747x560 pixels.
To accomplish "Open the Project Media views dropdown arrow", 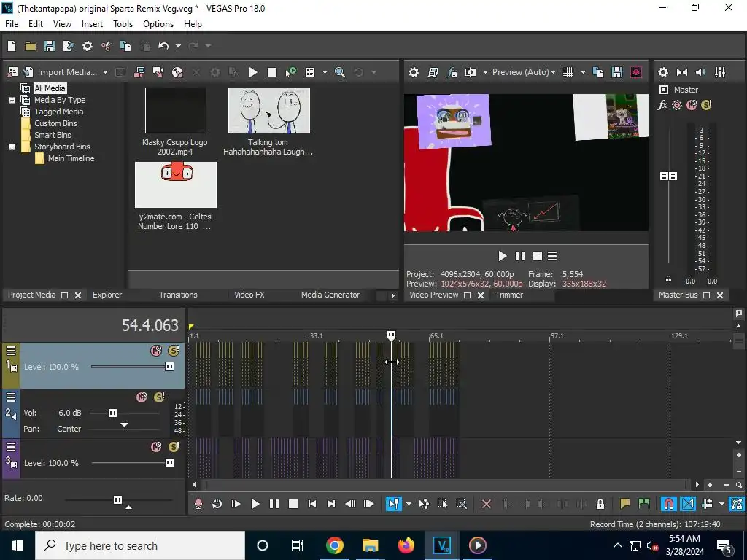I will (325, 72).
